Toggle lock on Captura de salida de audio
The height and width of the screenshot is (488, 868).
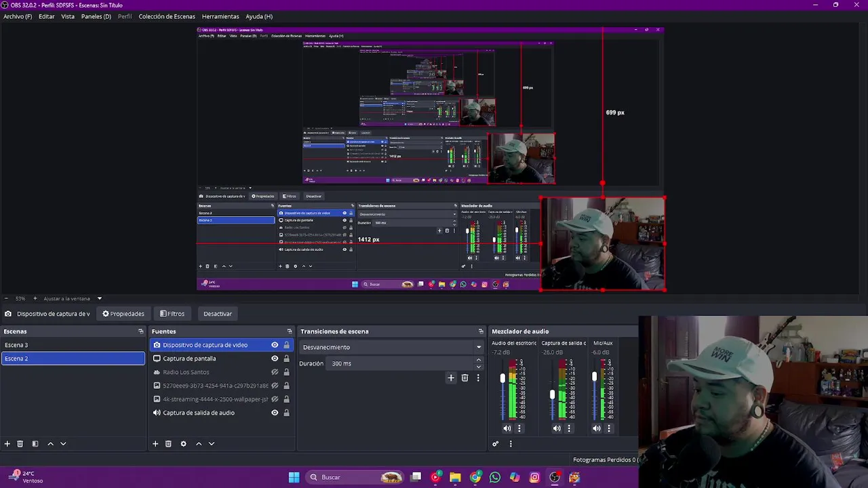pyautogui.click(x=286, y=413)
